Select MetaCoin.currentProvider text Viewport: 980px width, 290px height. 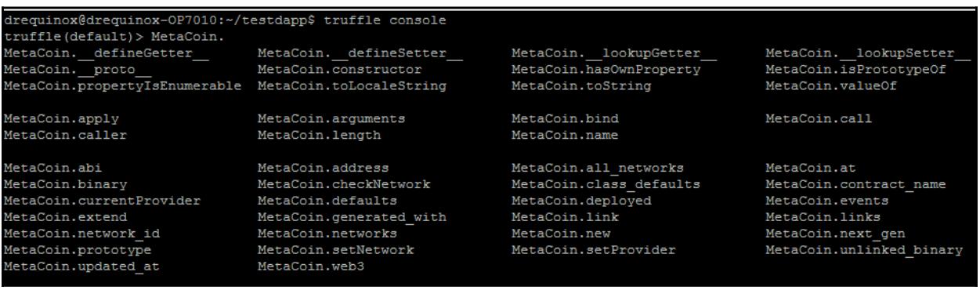(101, 201)
